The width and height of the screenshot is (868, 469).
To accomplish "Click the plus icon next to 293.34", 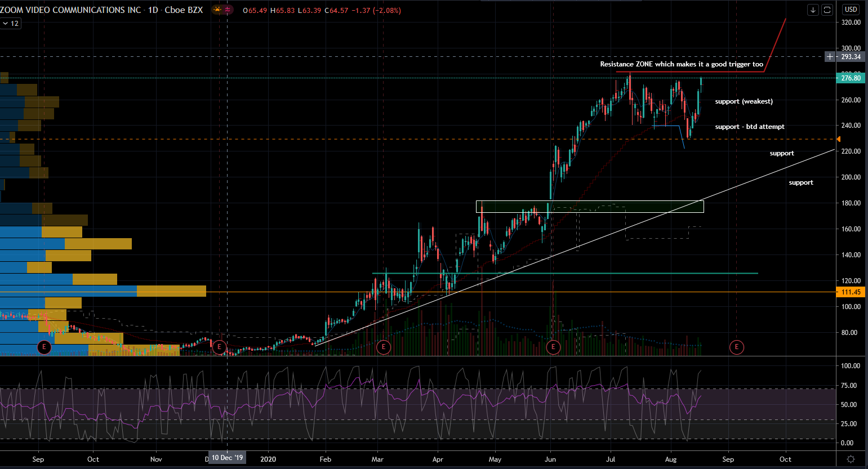I will click(830, 56).
